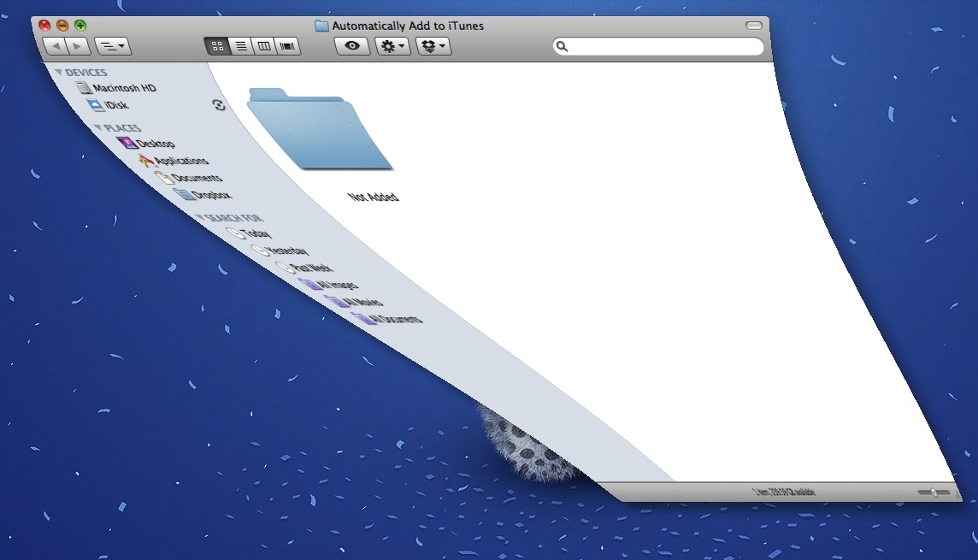Click the folder icon in the title bar

(321, 26)
